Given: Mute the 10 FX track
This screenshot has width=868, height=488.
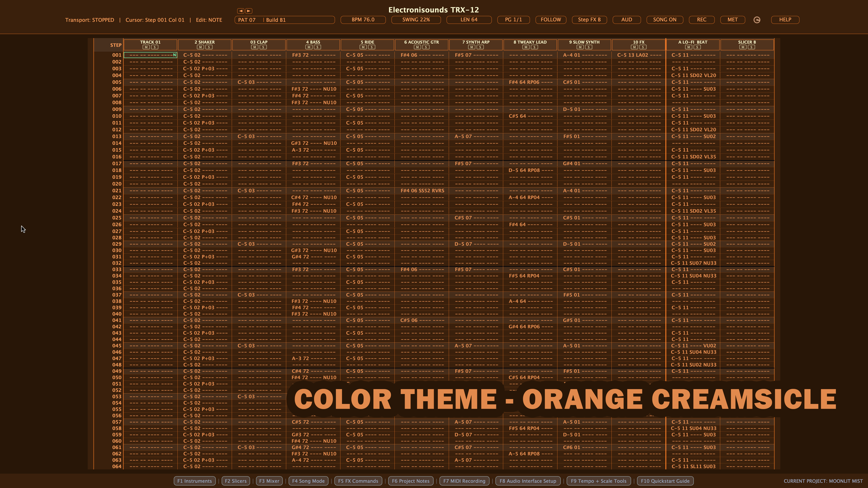Looking at the screenshot, I should point(634,47).
